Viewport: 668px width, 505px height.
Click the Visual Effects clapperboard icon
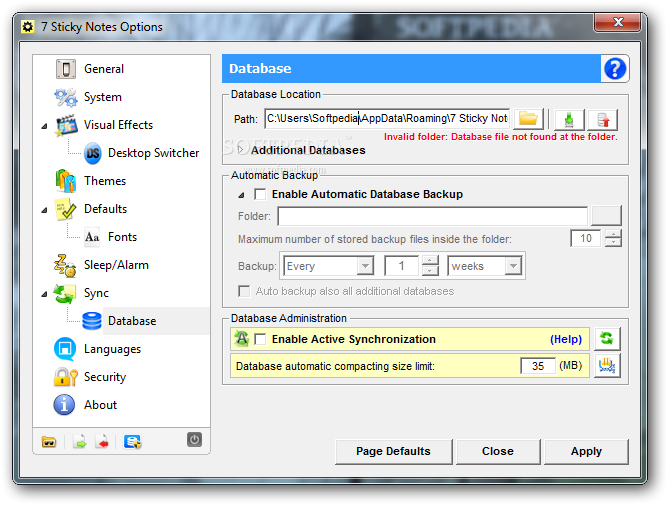(x=66, y=125)
